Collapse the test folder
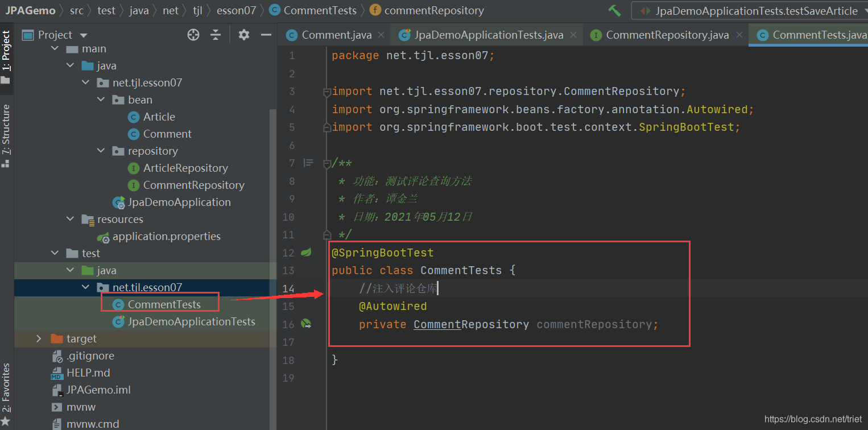Image resolution: width=868 pixels, height=430 pixels. pos(55,254)
